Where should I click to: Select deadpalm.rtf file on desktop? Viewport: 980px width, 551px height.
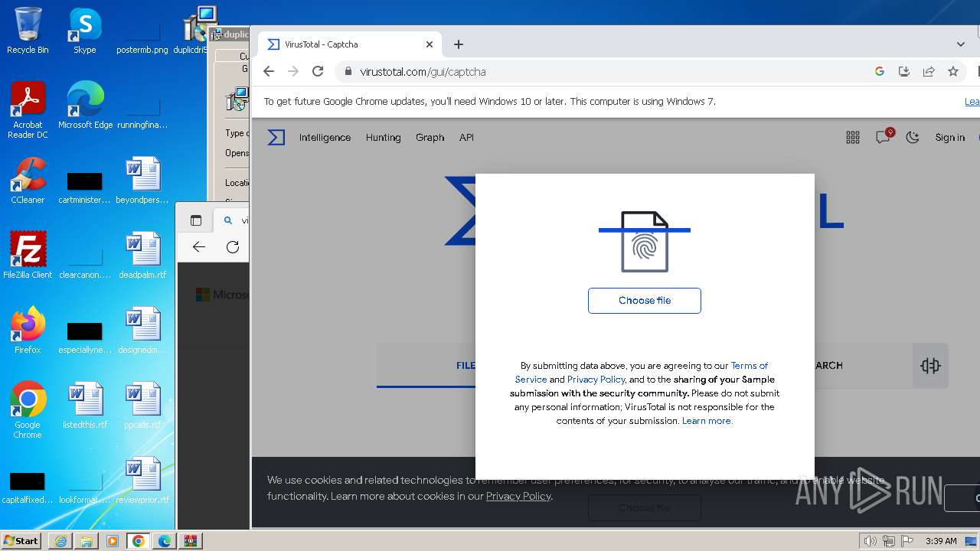(x=142, y=256)
